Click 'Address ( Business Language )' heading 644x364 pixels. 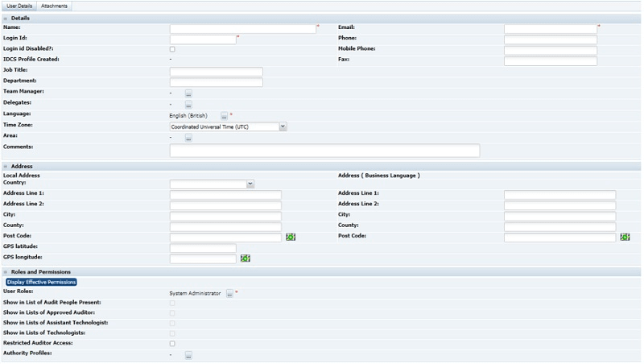click(x=378, y=176)
